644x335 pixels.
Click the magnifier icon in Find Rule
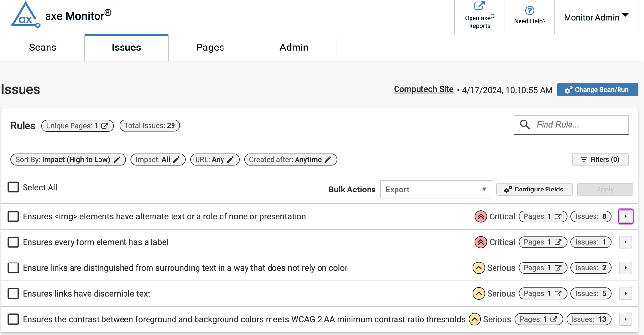point(525,125)
